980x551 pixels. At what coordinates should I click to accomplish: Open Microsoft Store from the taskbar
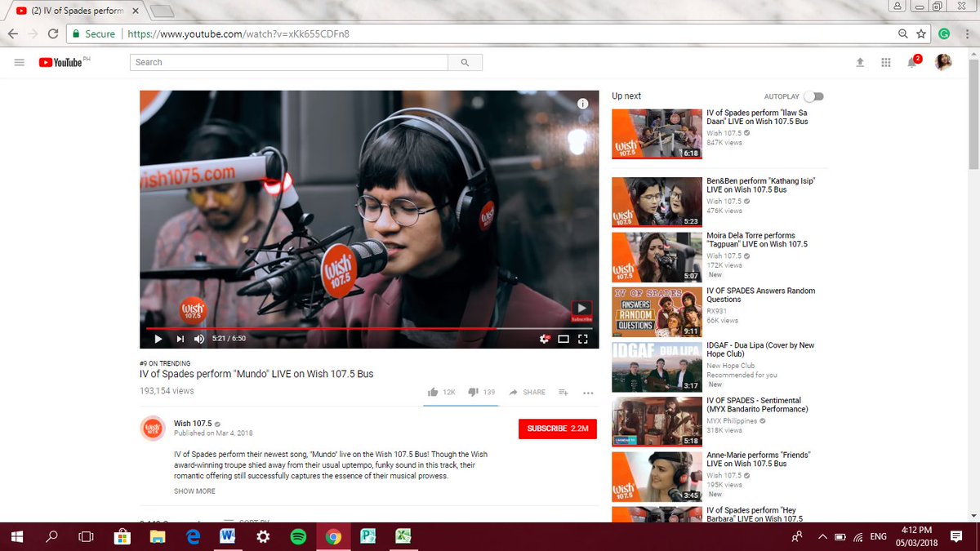122,536
